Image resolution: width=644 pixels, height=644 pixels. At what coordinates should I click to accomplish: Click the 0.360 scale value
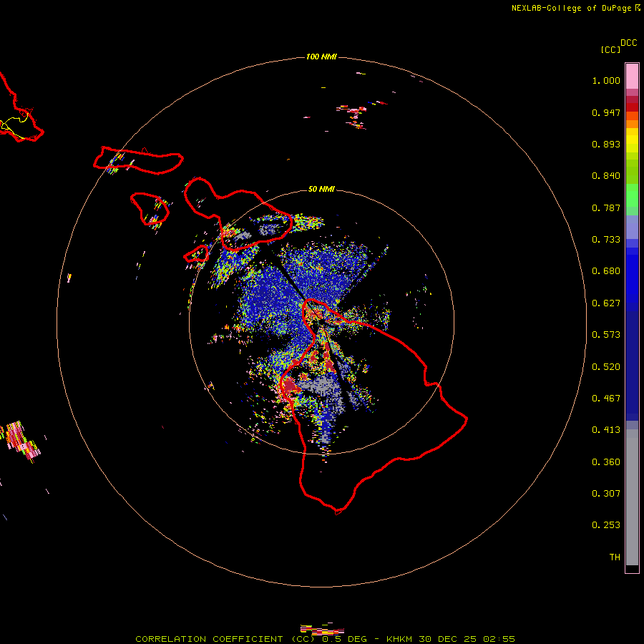(606, 462)
